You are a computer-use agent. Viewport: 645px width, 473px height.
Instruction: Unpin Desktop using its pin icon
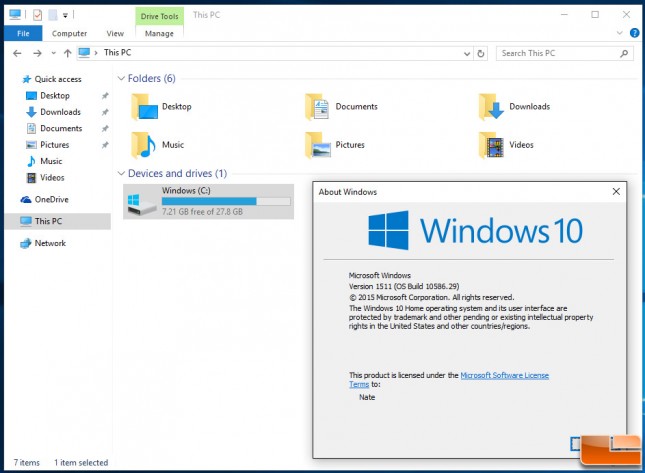click(x=105, y=95)
